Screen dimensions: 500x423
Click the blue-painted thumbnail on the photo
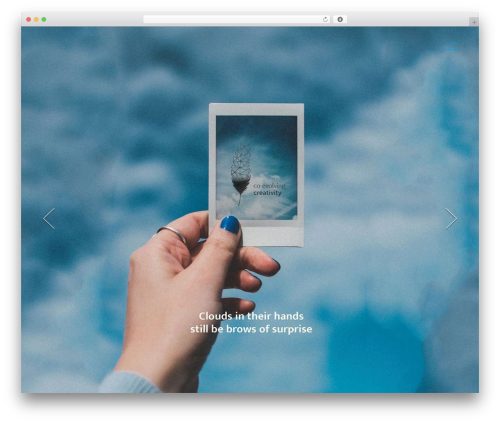(230, 224)
